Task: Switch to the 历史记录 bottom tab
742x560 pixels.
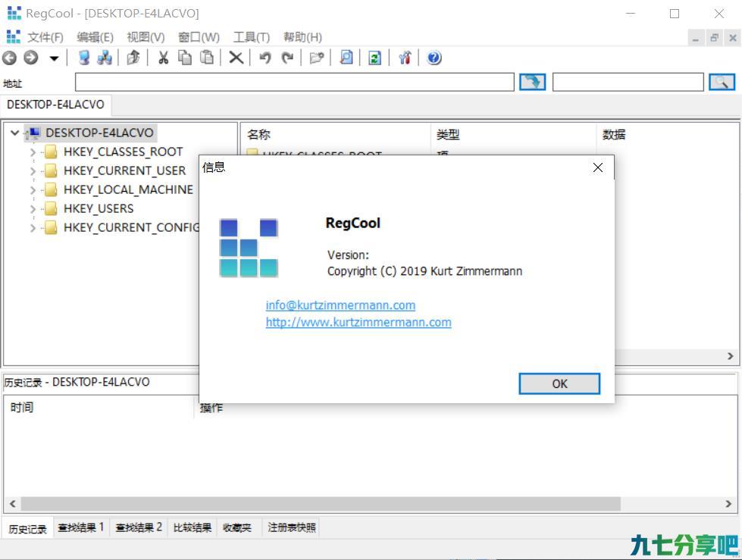Action: tap(28, 528)
